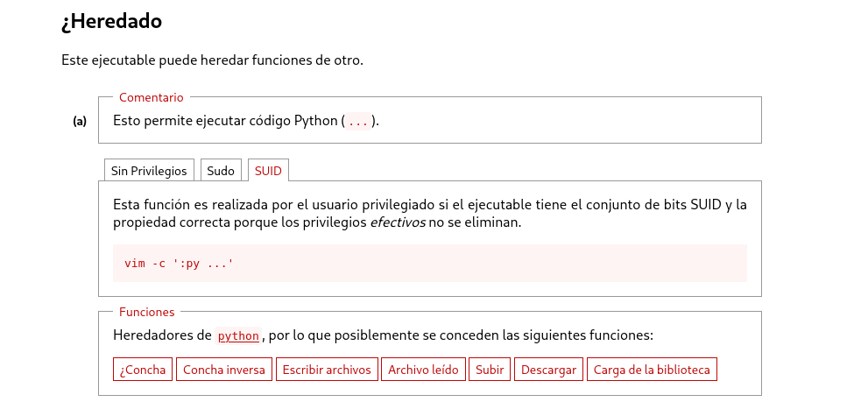Open the SUID tab
The image size is (868, 409).
268,171
